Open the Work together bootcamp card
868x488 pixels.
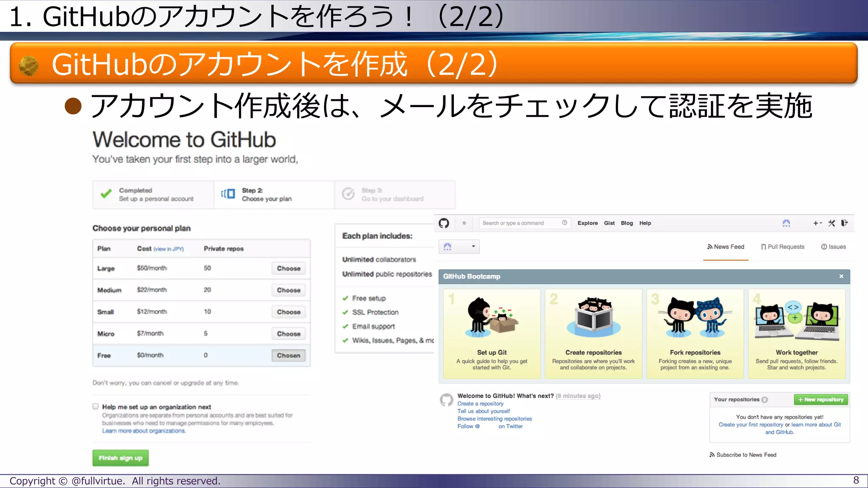click(797, 334)
